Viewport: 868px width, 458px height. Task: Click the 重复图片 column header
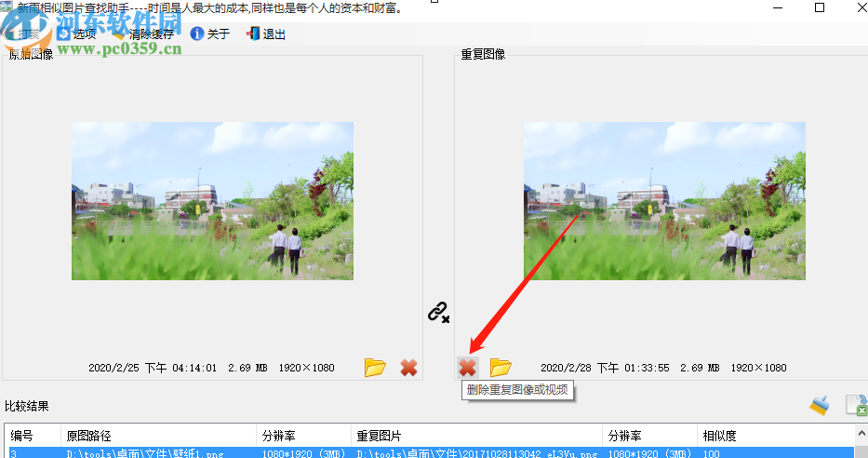click(476, 436)
